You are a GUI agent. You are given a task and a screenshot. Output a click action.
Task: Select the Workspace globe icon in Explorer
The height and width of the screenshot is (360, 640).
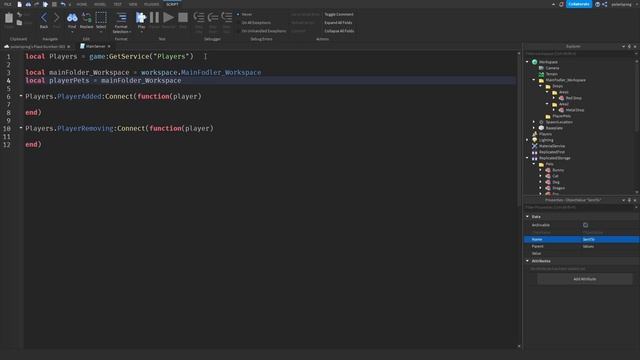[x=534, y=62]
